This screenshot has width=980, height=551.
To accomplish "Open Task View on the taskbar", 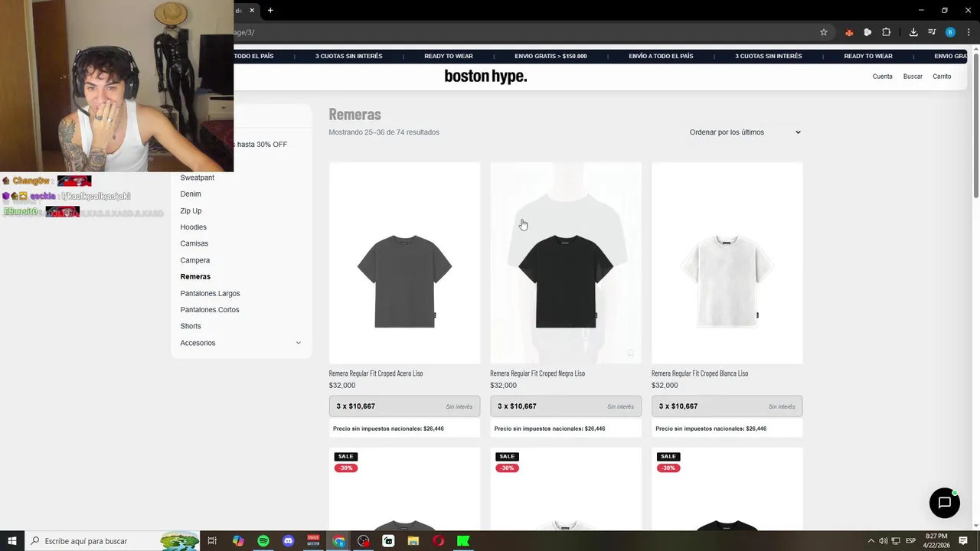I will (212, 541).
